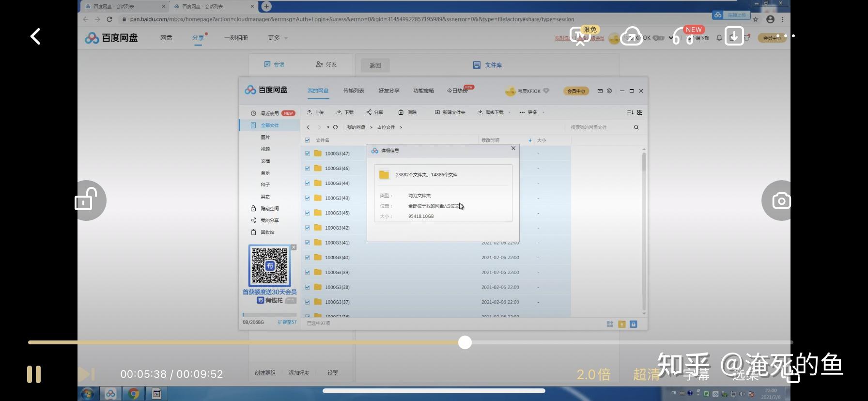Viewport: 868px width, 401px height.
Task: Open the path history dropdown triangle
Action: 328,127
